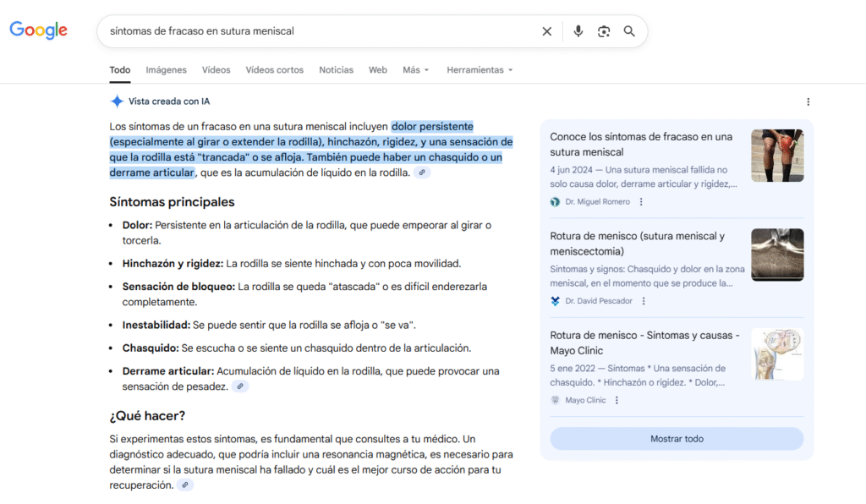Activate voice search with the microphone icon
The image size is (866, 504).
(x=578, y=30)
